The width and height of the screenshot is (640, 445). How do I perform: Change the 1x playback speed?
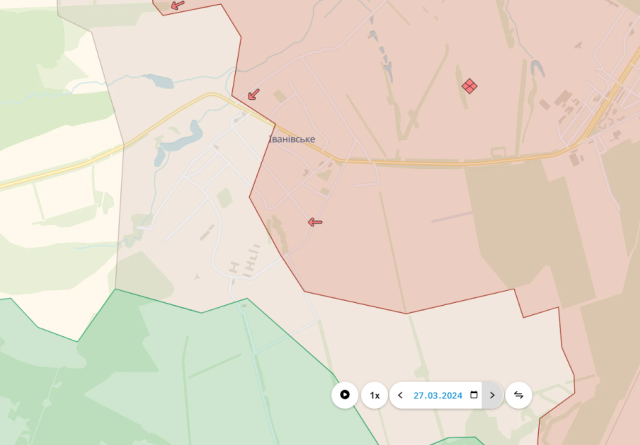(x=375, y=395)
